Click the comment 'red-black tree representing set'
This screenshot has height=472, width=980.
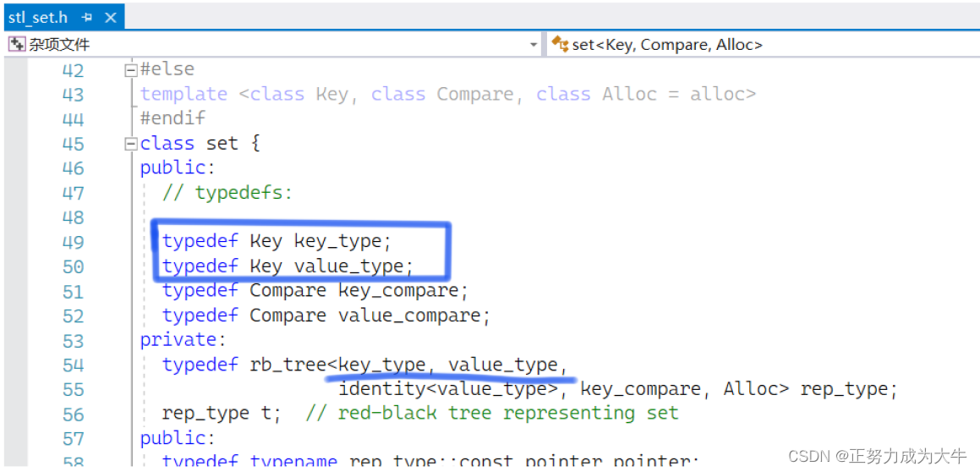pos(508,414)
